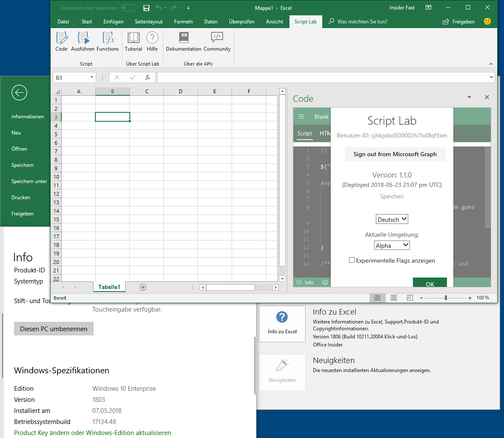
Task: Open the Deutsch language dropdown
Action: coord(392,219)
